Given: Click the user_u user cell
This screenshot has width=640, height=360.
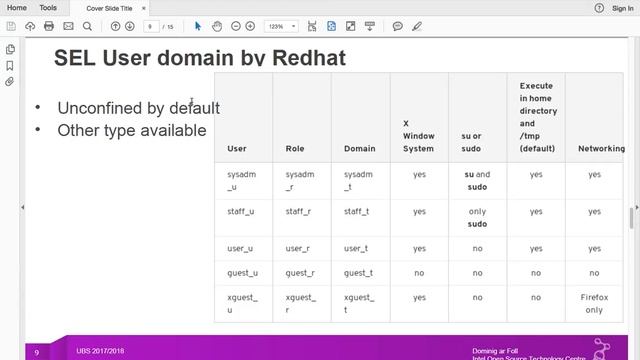Looking at the screenshot, I should 243,249.
